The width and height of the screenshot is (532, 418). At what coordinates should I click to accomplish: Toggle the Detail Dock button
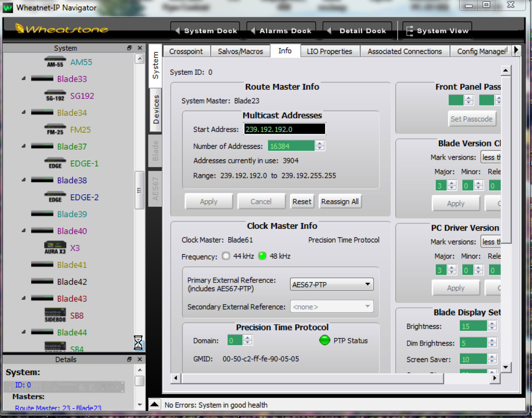tap(357, 31)
